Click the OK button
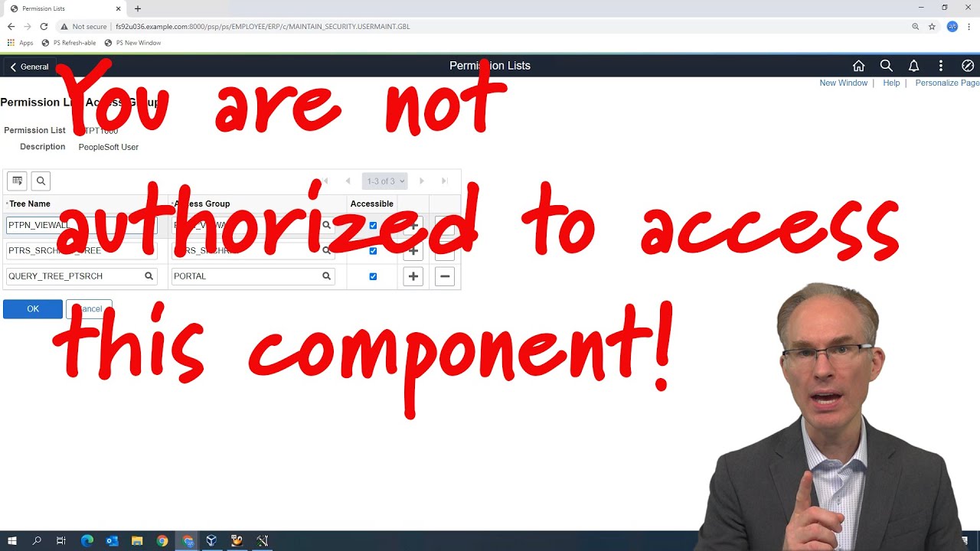 [x=33, y=309]
